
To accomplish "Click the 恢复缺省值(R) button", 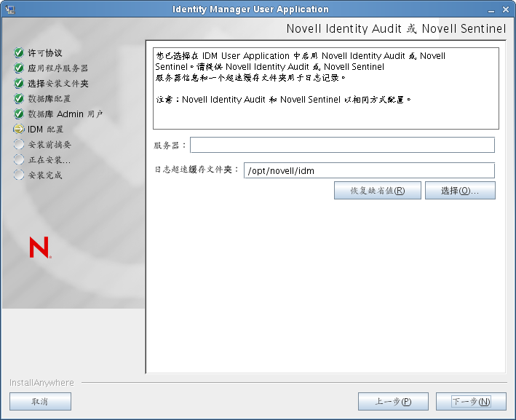I will 378,191.
